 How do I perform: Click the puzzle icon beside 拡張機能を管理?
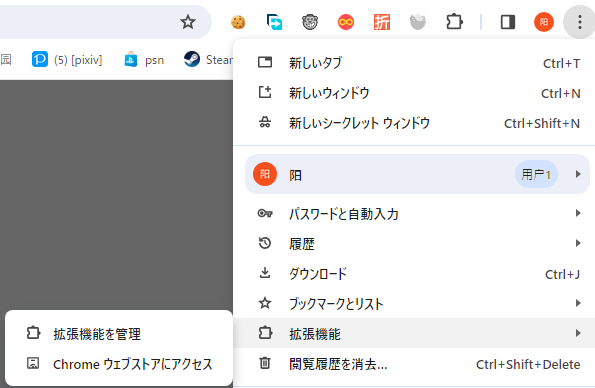tap(33, 333)
